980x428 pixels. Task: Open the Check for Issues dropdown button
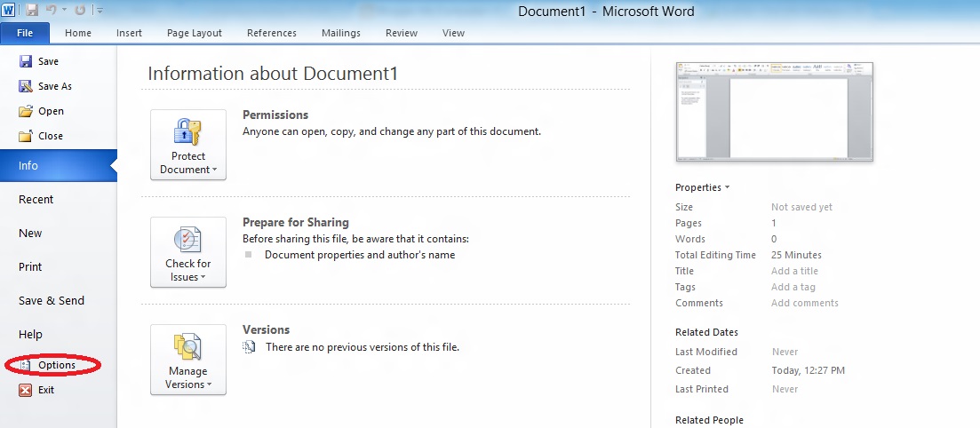pos(188,252)
